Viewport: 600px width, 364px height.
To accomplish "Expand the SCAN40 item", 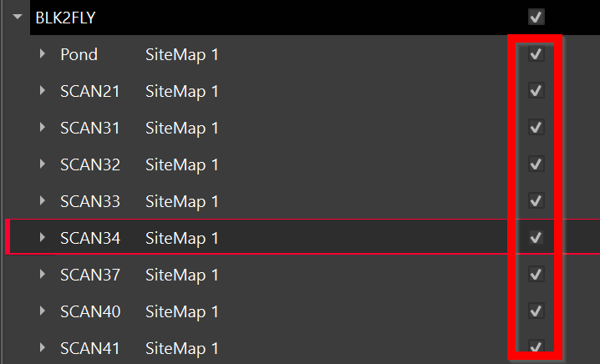I will click(x=43, y=312).
